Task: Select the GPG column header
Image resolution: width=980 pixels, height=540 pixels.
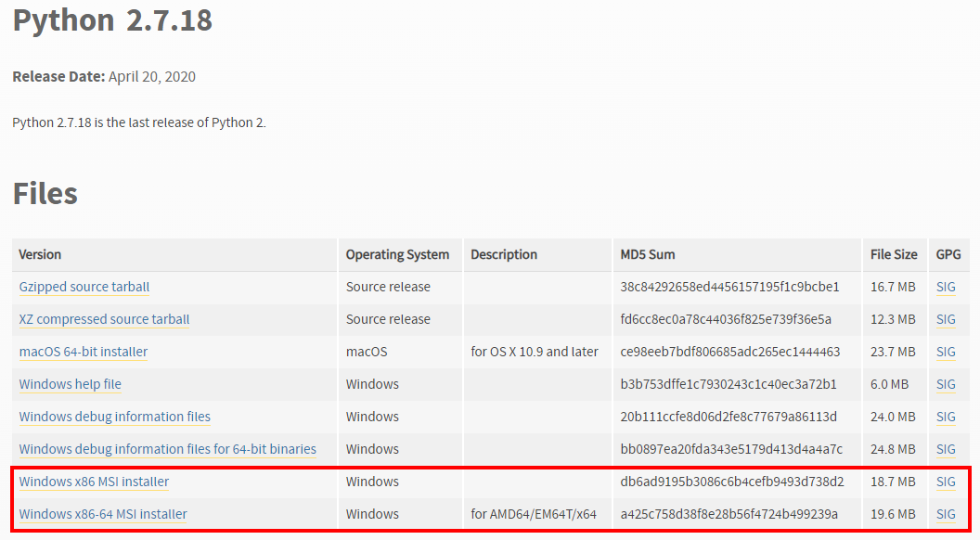Action: 948,254
